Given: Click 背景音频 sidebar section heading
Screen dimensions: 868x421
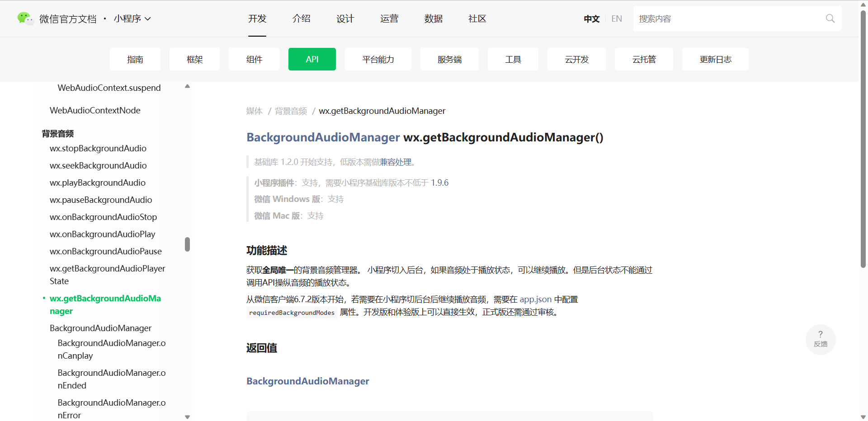Looking at the screenshot, I should (x=57, y=133).
